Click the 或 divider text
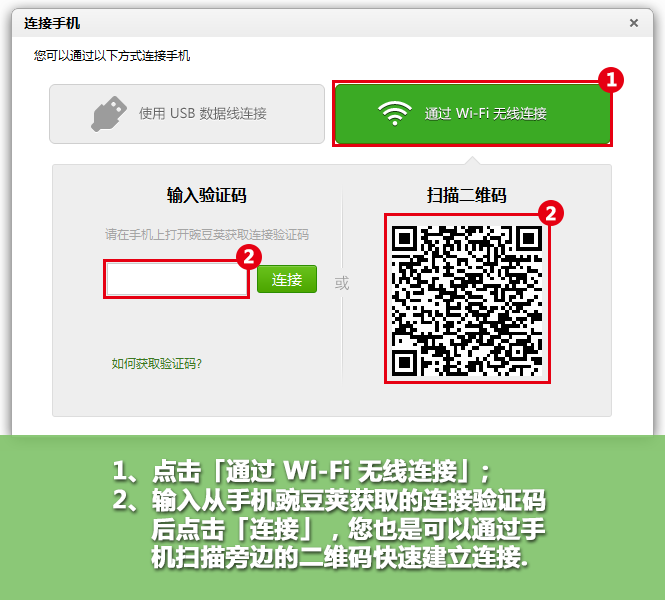The image size is (665, 600). 342,283
